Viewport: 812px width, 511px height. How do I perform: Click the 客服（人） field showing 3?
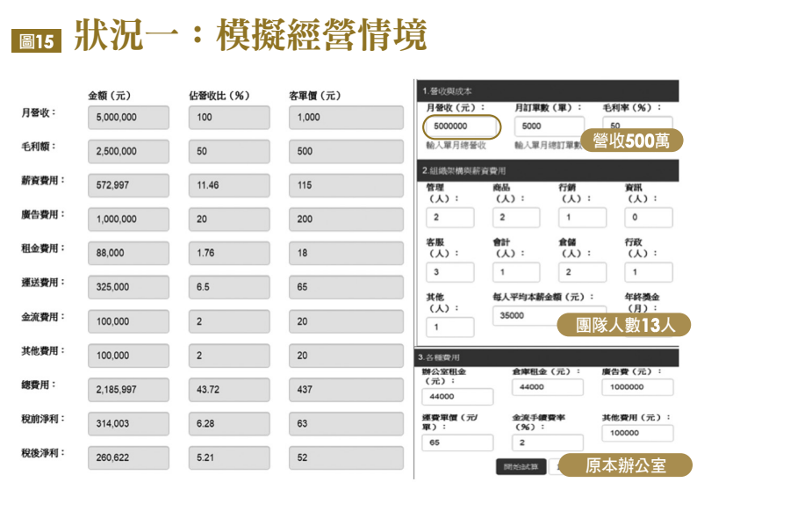[x=449, y=272]
